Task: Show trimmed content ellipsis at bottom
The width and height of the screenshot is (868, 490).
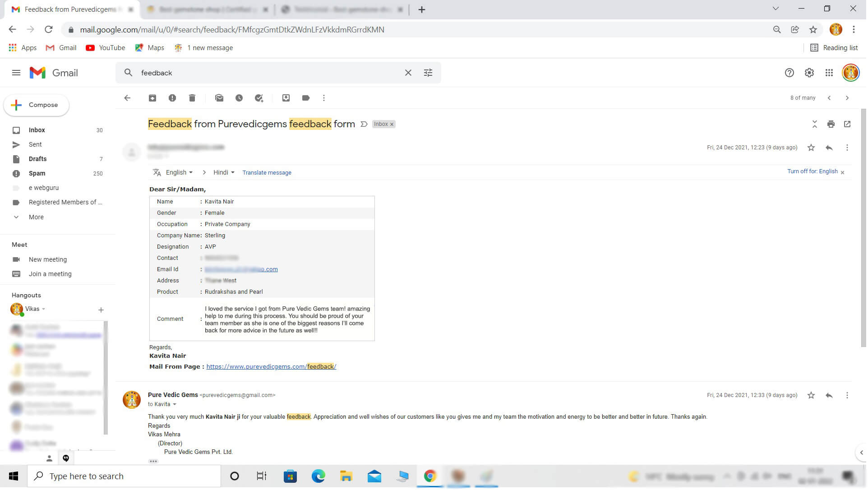Action: click(153, 462)
